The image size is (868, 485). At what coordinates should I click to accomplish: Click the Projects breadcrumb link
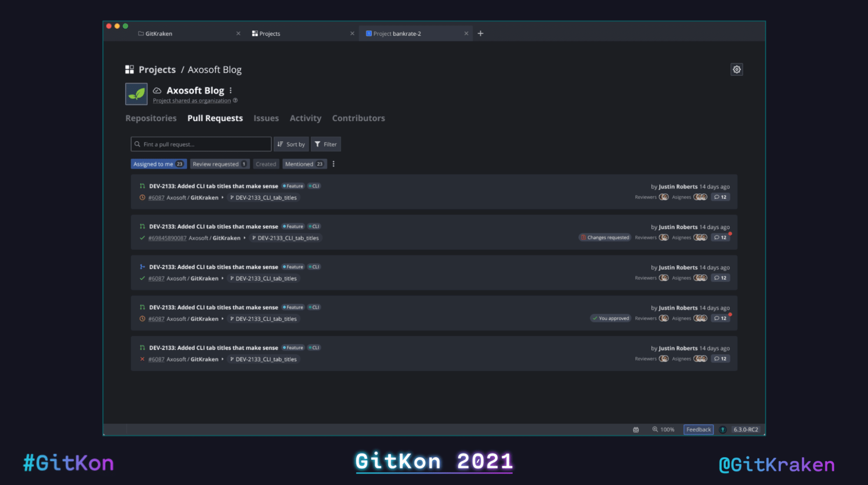pyautogui.click(x=157, y=69)
